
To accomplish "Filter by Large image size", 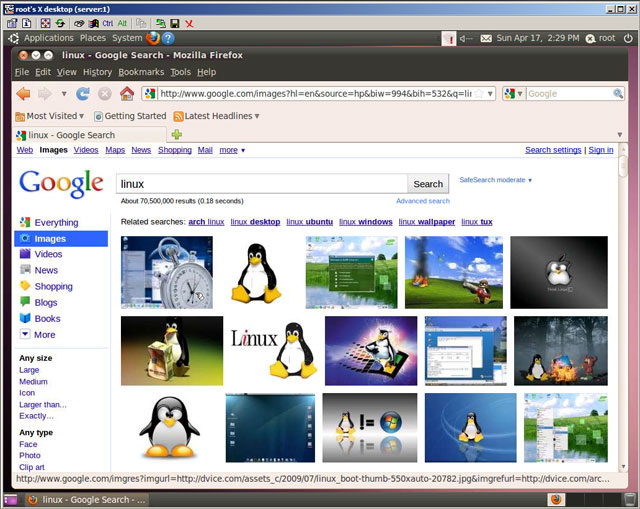I will click(x=29, y=370).
